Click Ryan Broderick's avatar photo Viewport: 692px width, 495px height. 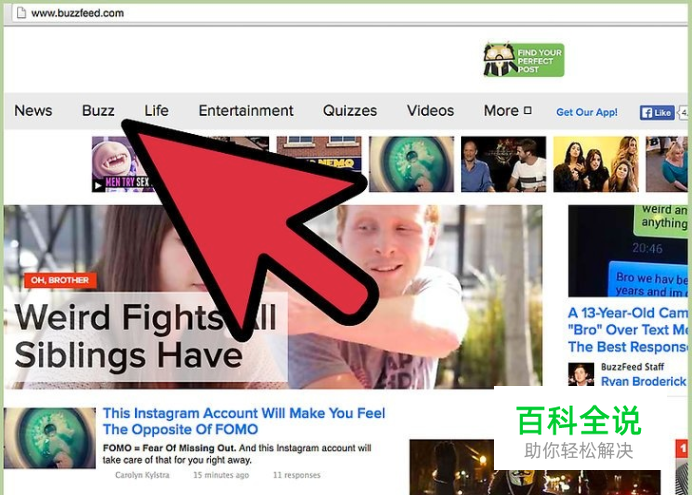click(x=581, y=375)
